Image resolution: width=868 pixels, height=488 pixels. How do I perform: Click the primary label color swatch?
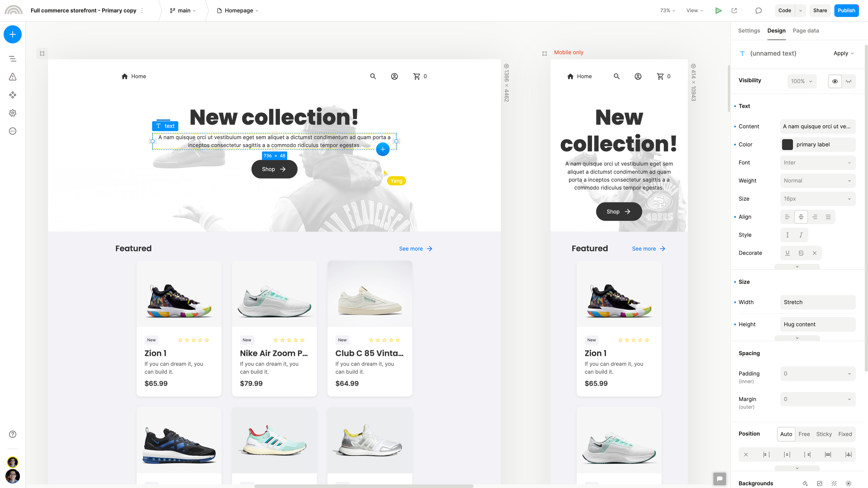point(788,145)
